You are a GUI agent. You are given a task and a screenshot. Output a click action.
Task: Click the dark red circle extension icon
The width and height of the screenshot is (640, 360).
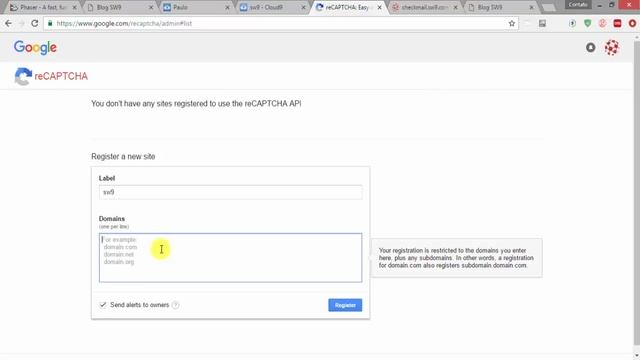tap(632, 23)
